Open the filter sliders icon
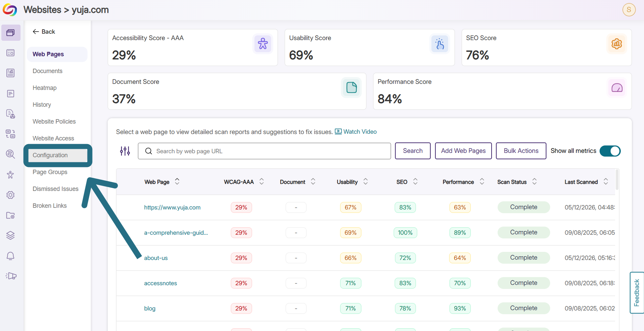The width and height of the screenshot is (644, 331). tap(125, 151)
